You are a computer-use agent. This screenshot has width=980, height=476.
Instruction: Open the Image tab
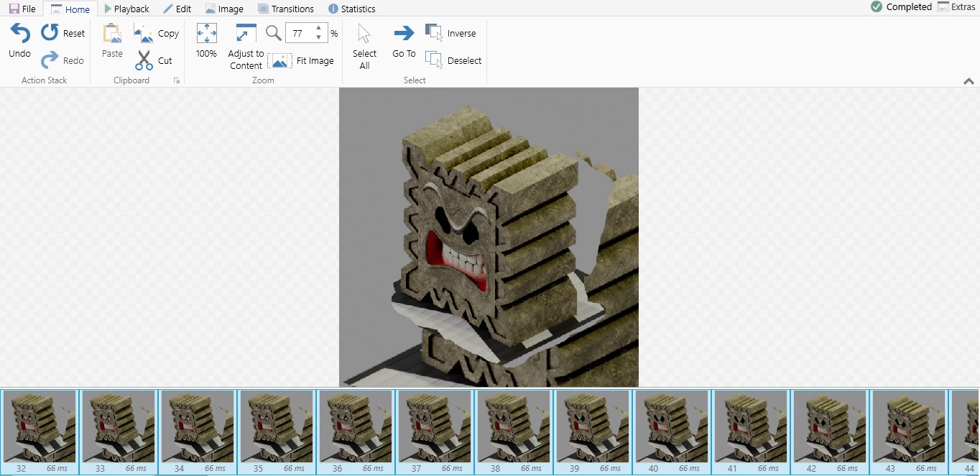[x=224, y=9]
